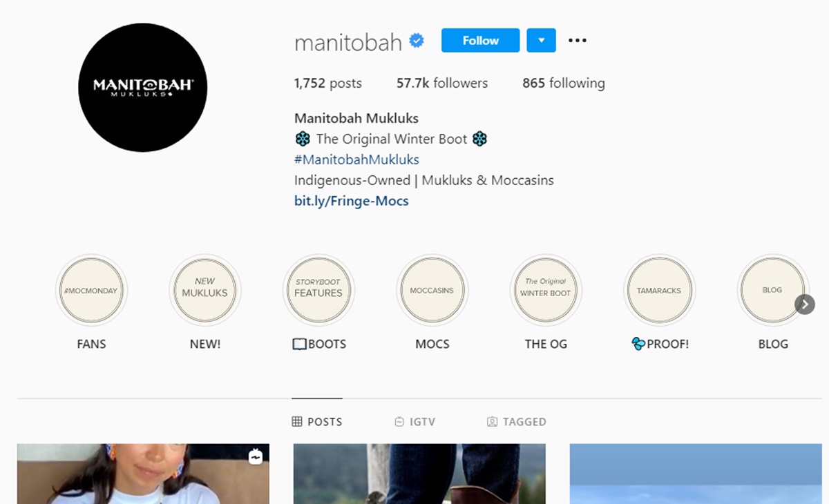Open the Blog story highlight
Screen dimensions: 829x504
[x=772, y=291]
